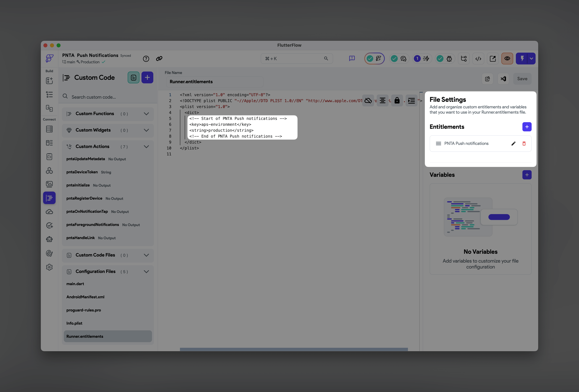Open the branching icon in top toolbar
579x392 pixels.
point(464,59)
